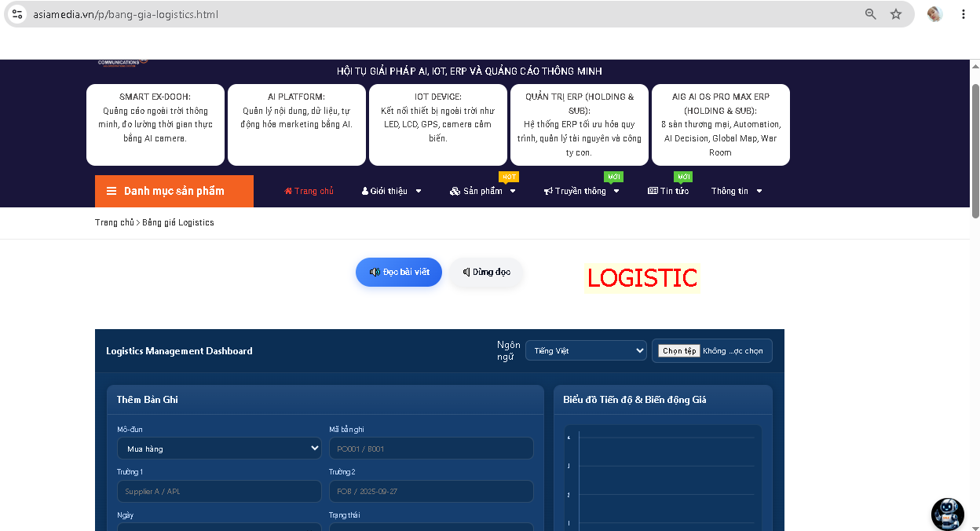This screenshot has height=531, width=980.
Task: Open the Tin tức menu item
Action: click(668, 191)
